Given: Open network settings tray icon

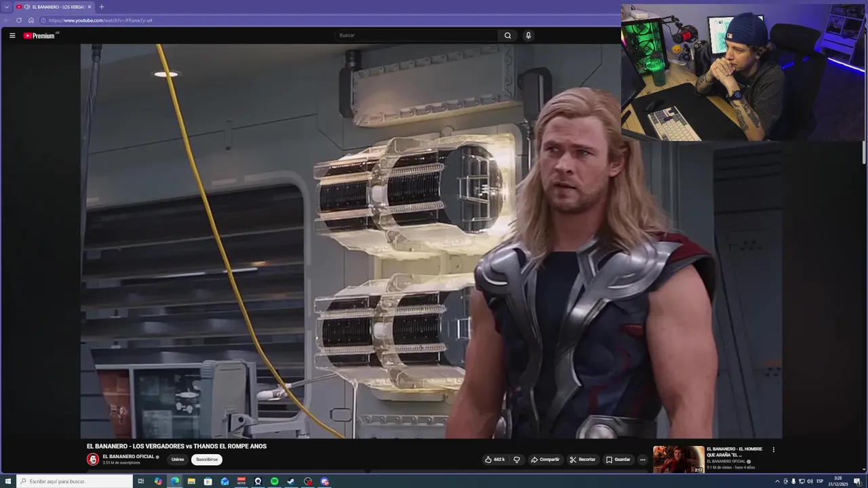Looking at the screenshot, I should click(802, 481).
